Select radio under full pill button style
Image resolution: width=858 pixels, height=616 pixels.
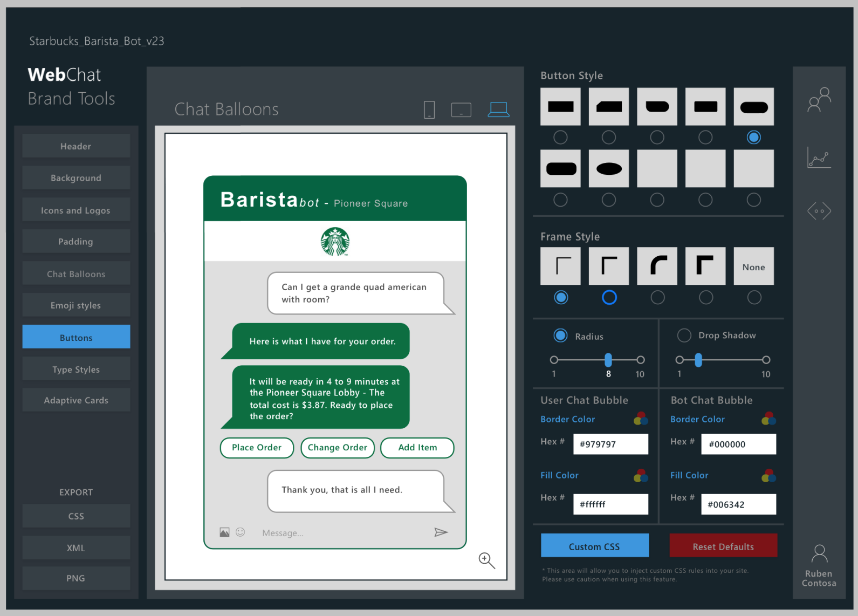[x=754, y=138]
